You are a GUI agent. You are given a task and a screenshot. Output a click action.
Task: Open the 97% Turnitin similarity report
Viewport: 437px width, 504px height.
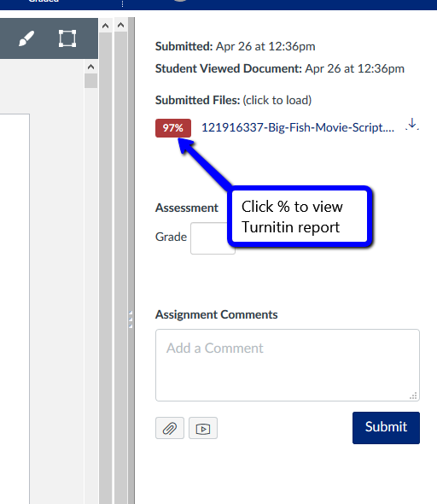[x=173, y=128]
